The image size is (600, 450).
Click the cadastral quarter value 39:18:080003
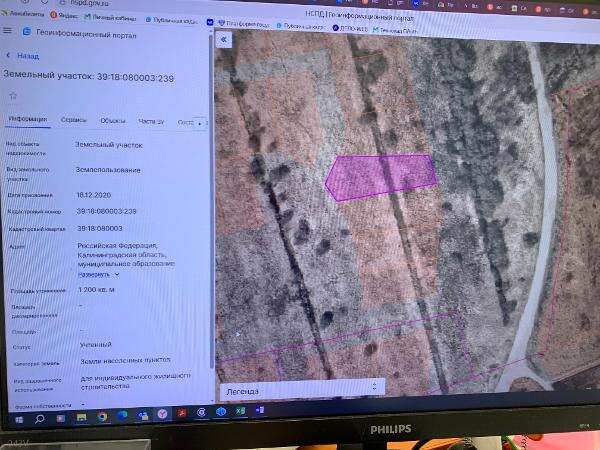(x=99, y=228)
